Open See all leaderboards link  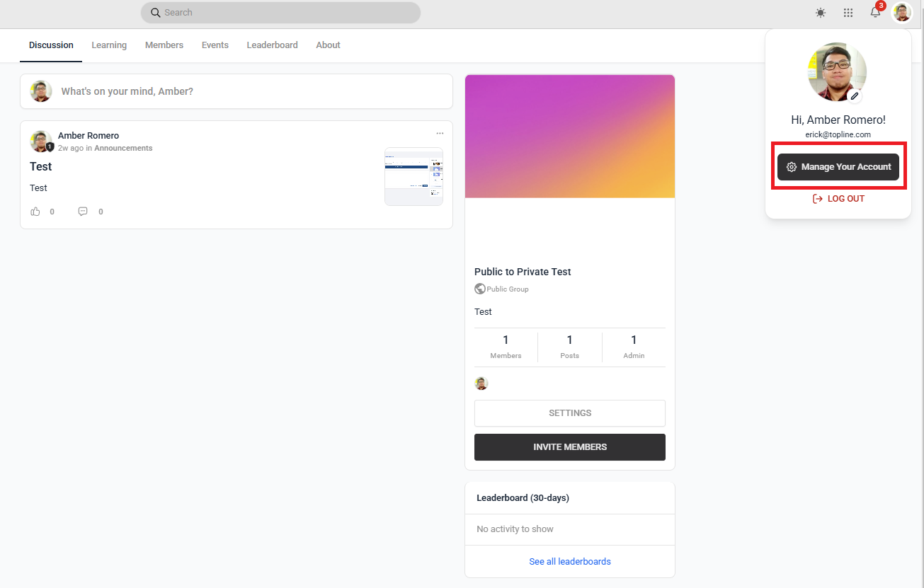(570, 562)
